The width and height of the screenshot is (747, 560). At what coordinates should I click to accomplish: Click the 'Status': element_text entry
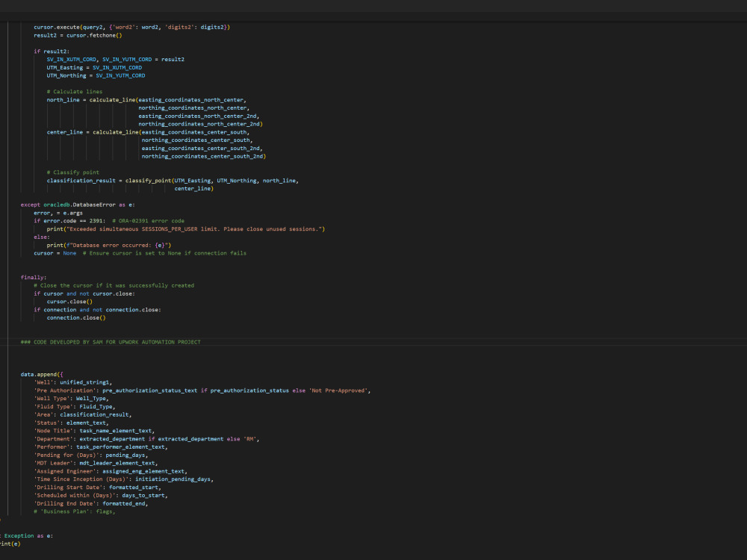[x=71, y=423]
